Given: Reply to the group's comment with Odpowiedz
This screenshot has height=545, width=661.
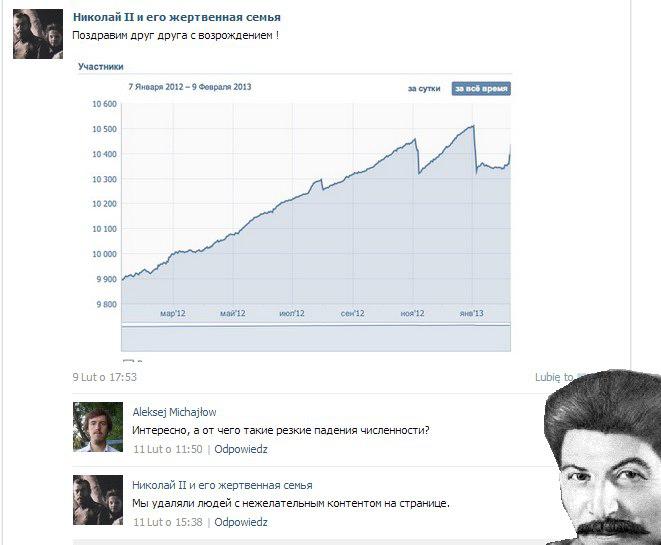Looking at the screenshot, I should pos(241,522).
